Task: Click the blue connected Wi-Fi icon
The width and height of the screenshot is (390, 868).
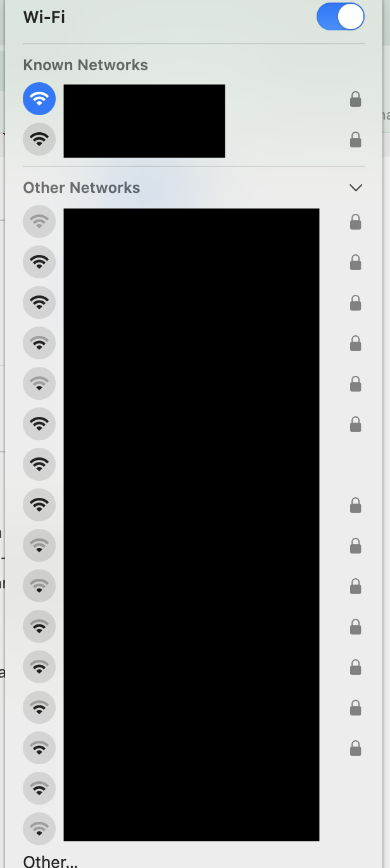Action: [x=39, y=99]
